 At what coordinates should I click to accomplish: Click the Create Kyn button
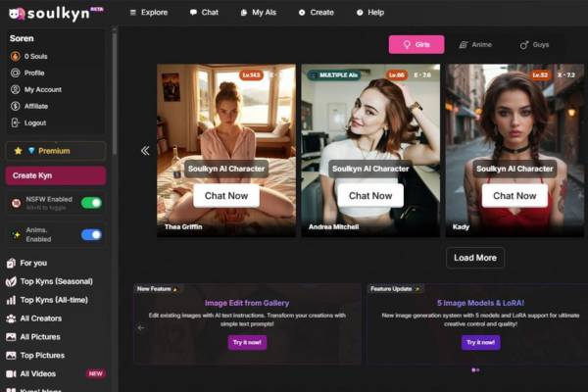(55, 175)
